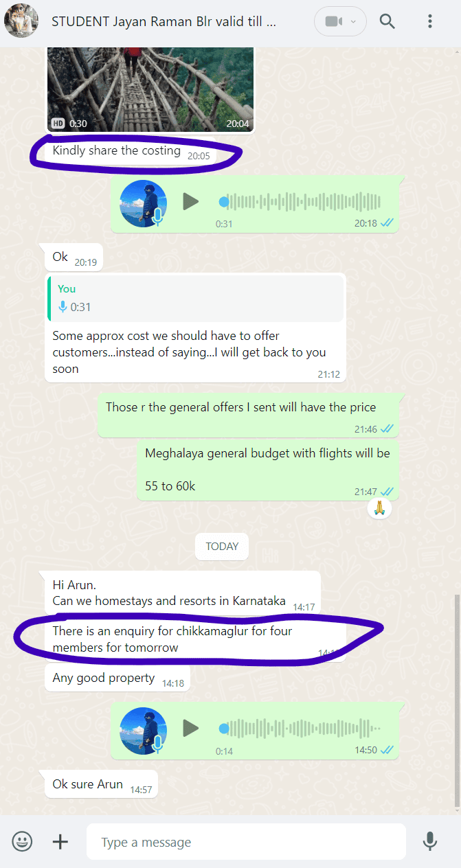Open the search in chat magnifier icon

tap(387, 21)
